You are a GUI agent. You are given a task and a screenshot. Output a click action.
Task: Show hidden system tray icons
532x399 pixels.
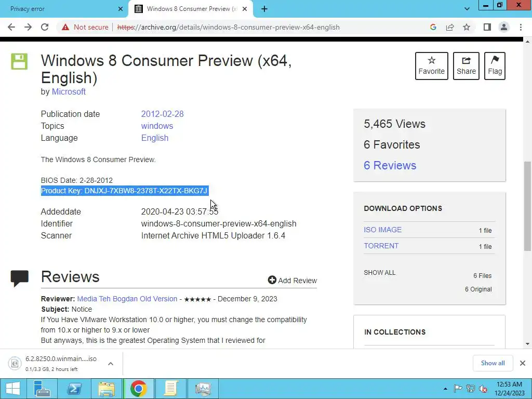[445, 389]
